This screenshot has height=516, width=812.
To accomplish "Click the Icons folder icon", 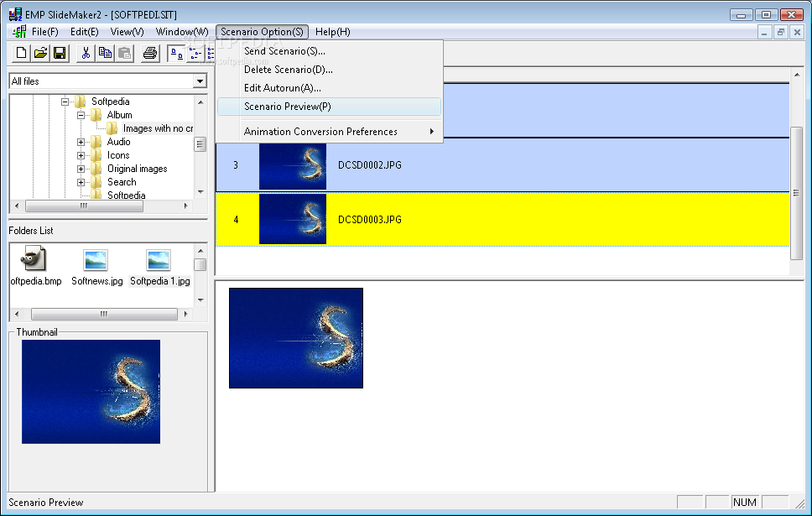I will [96, 155].
